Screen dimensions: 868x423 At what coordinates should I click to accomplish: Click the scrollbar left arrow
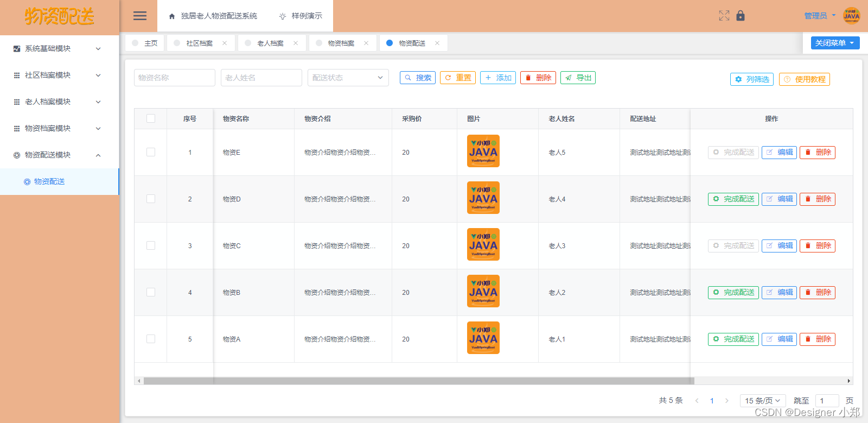(139, 381)
